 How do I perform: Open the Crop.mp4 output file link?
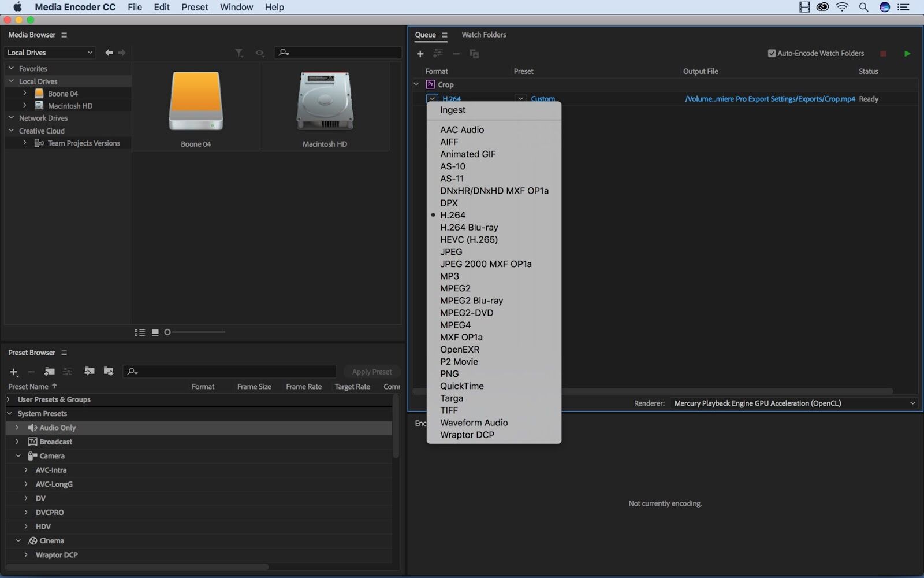[770, 99]
